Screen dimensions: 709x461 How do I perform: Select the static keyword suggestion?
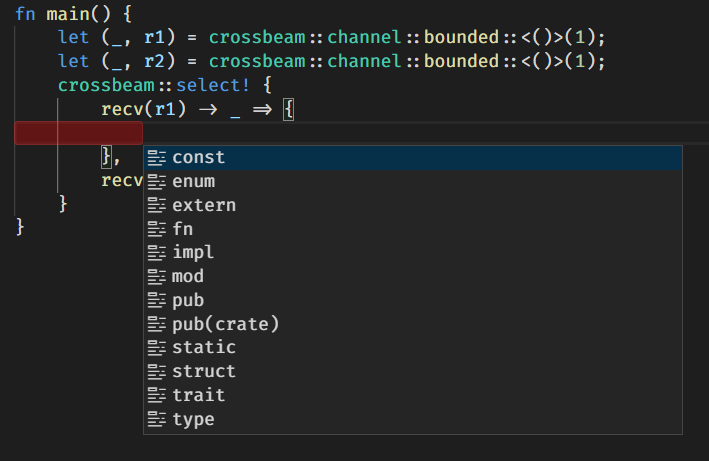pos(413,348)
